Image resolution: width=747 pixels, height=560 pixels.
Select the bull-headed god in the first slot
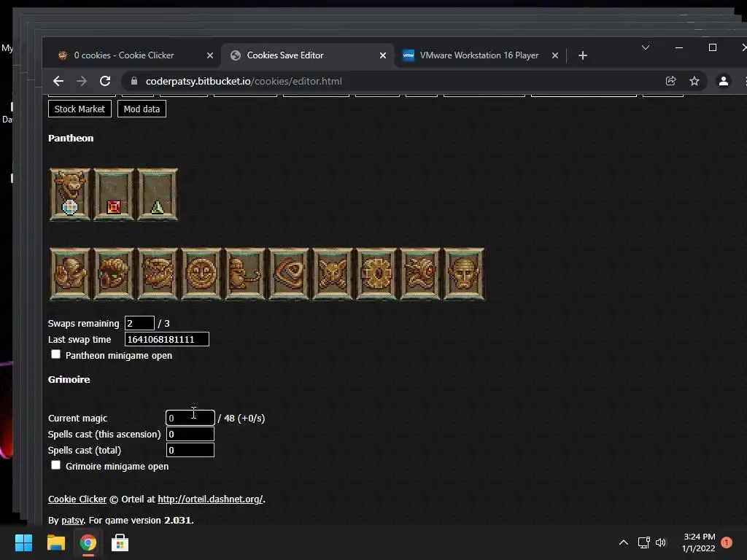click(69, 194)
